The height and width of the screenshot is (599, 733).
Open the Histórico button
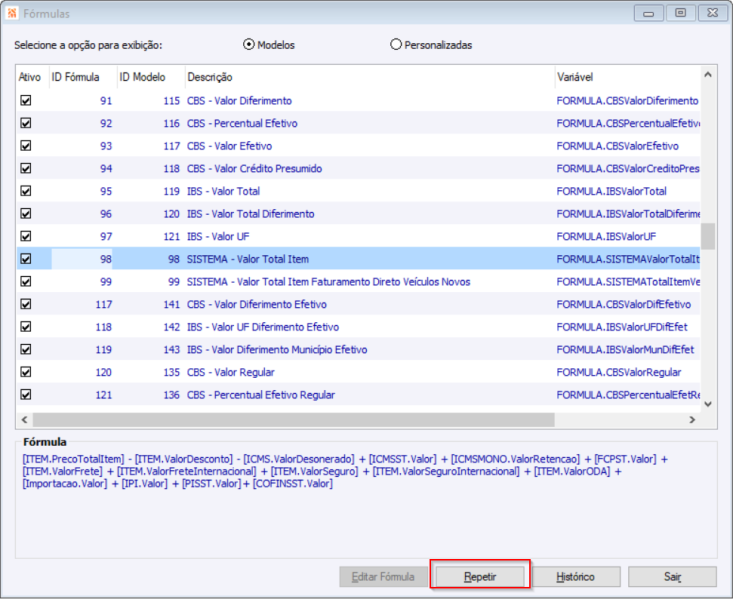pyautogui.click(x=576, y=577)
